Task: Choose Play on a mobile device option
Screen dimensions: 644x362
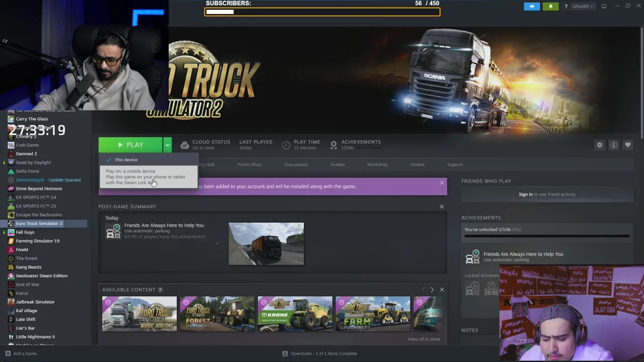Action: coord(148,176)
